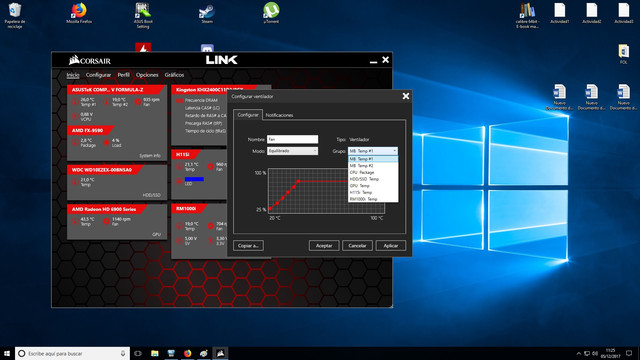Open Firefox from the taskbar
Screen dimensions: 640x360
pos(187,353)
